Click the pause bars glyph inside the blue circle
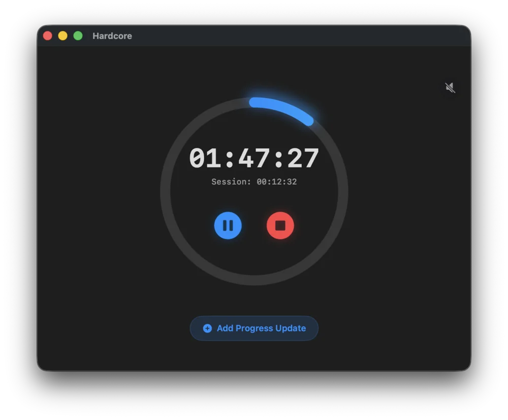 pos(228,225)
